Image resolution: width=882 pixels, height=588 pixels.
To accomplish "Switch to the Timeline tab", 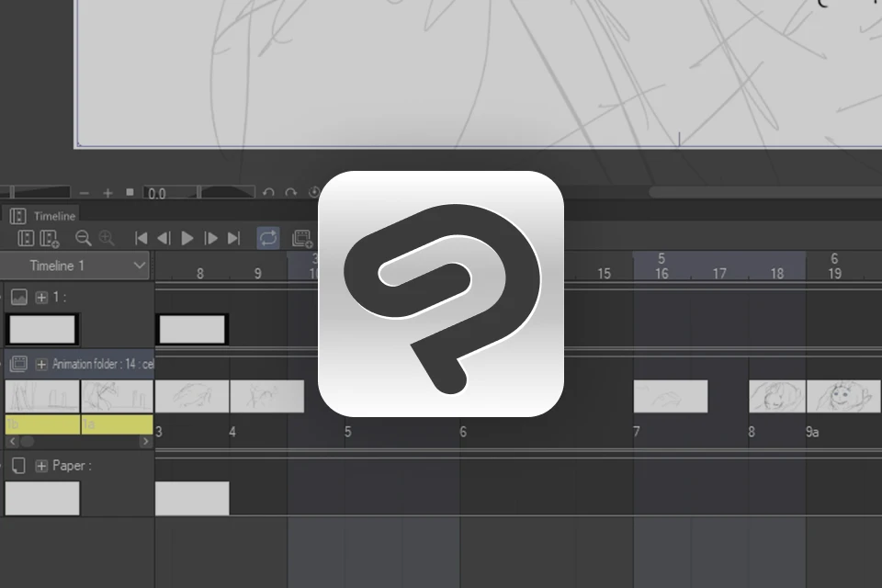I will [x=43, y=216].
